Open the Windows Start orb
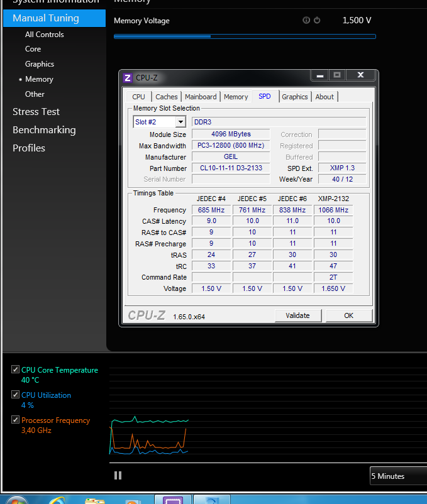 point(17,500)
